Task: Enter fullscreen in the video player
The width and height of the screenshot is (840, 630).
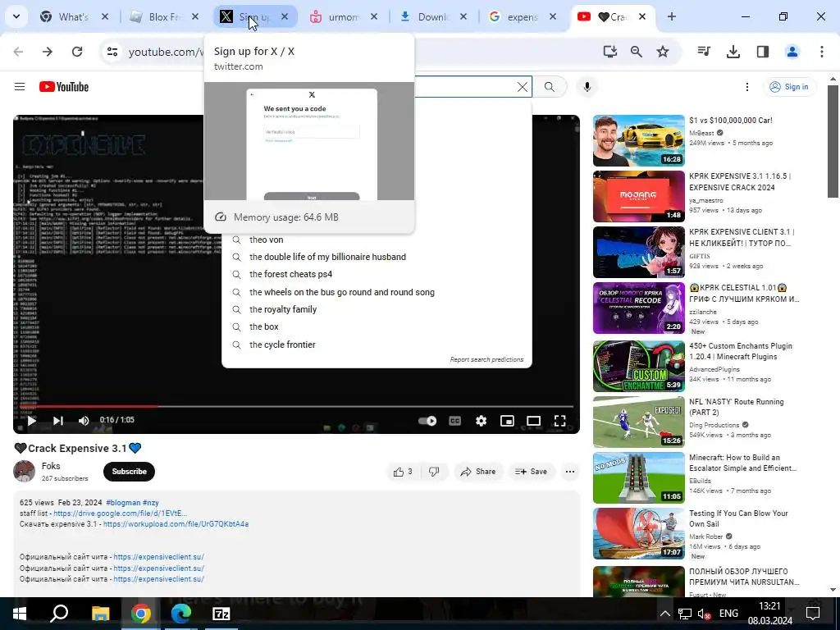Action: (x=559, y=421)
